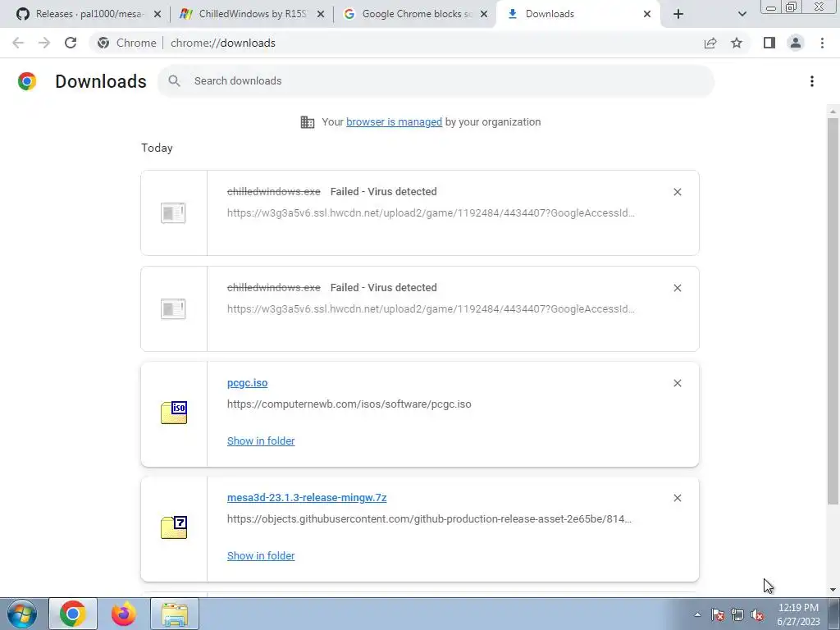Open Windows Explorer from the taskbar
The image size is (840, 630).
click(175, 614)
